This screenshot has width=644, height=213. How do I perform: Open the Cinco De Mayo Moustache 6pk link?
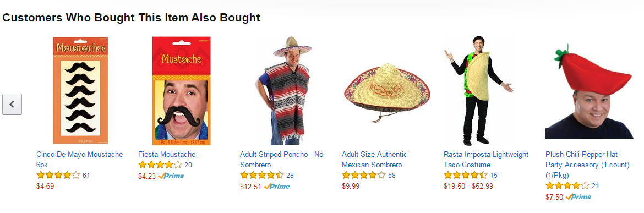pos(79,160)
